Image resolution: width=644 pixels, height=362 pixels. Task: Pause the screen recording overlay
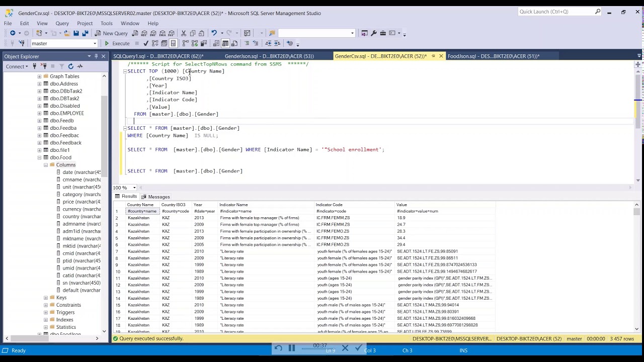(x=291, y=348)
